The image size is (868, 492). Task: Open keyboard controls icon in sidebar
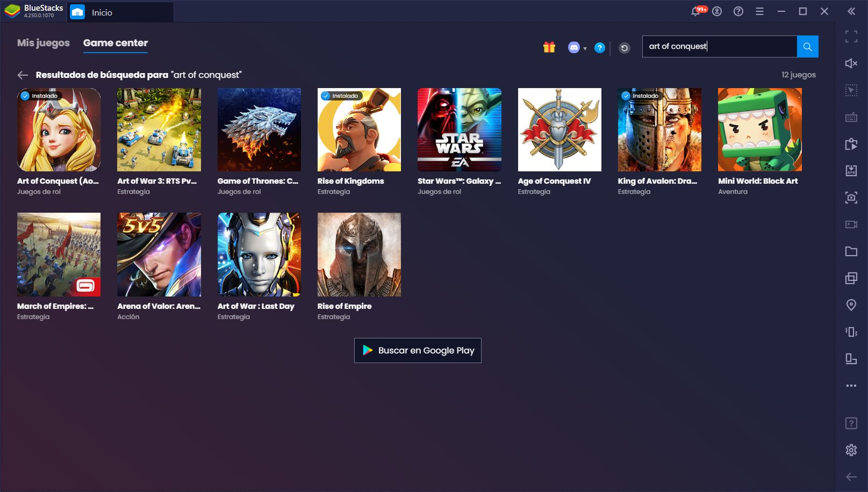click(851, 117)
